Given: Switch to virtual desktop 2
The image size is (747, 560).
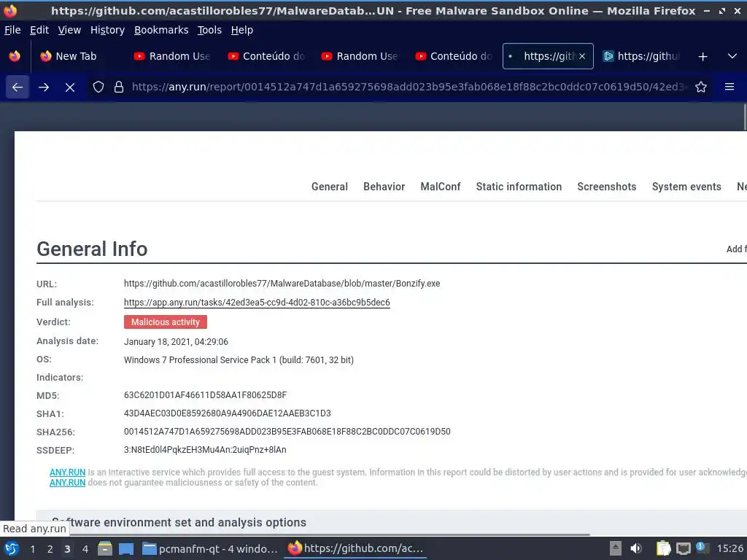Looking at the screenshot, I should click(50, 549).
